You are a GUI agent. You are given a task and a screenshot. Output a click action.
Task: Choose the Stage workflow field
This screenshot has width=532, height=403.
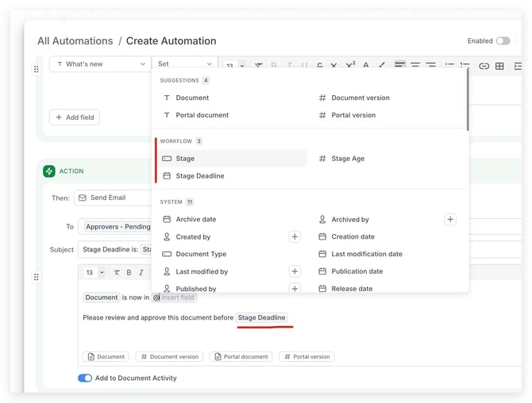233,159
